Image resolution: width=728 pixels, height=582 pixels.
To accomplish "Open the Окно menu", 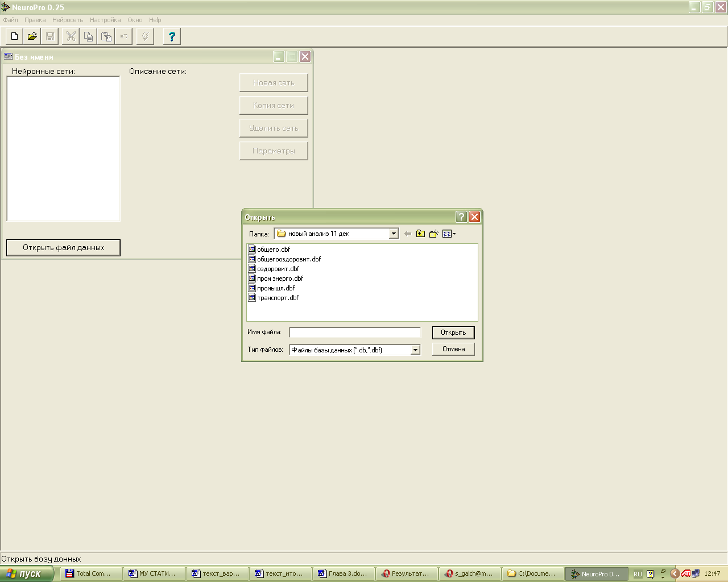I will click(x=135, y=20).
